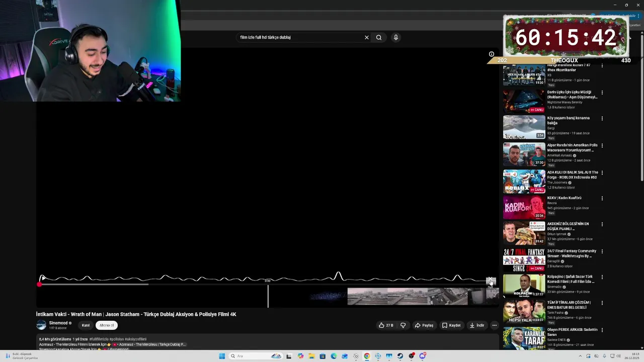The width and height of the screenshot is (644, 362).
Task: Open Discord from the taskbar
Action: 422,356
